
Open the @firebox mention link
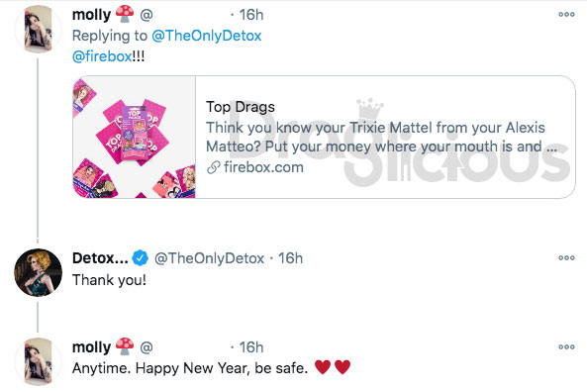coord(102,56)
